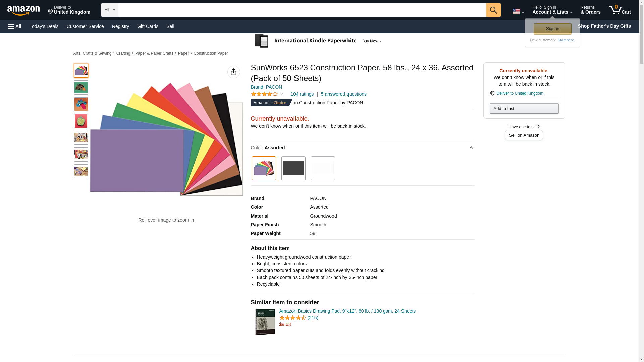644x362 pixels.
Task: Click the search text input field
Action: [302, 10]
